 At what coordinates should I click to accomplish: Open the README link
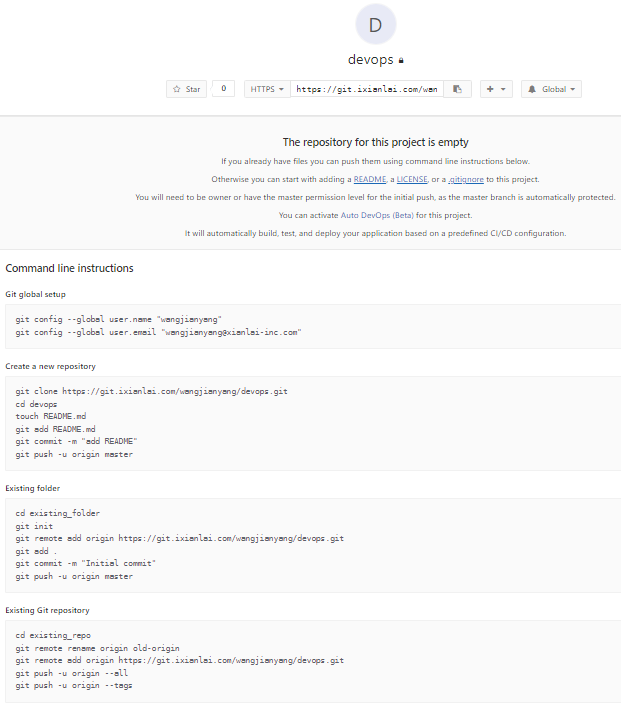[x=370, y=179]
